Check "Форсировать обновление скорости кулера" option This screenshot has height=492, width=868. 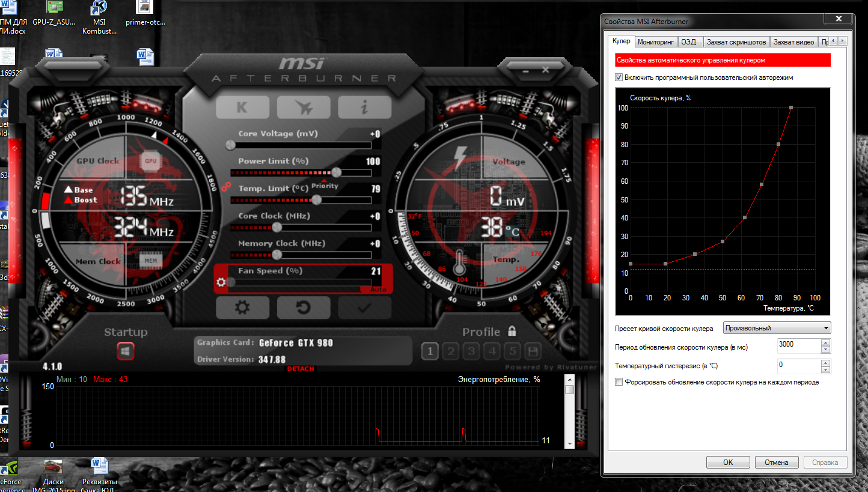click(x=619, y=382)
